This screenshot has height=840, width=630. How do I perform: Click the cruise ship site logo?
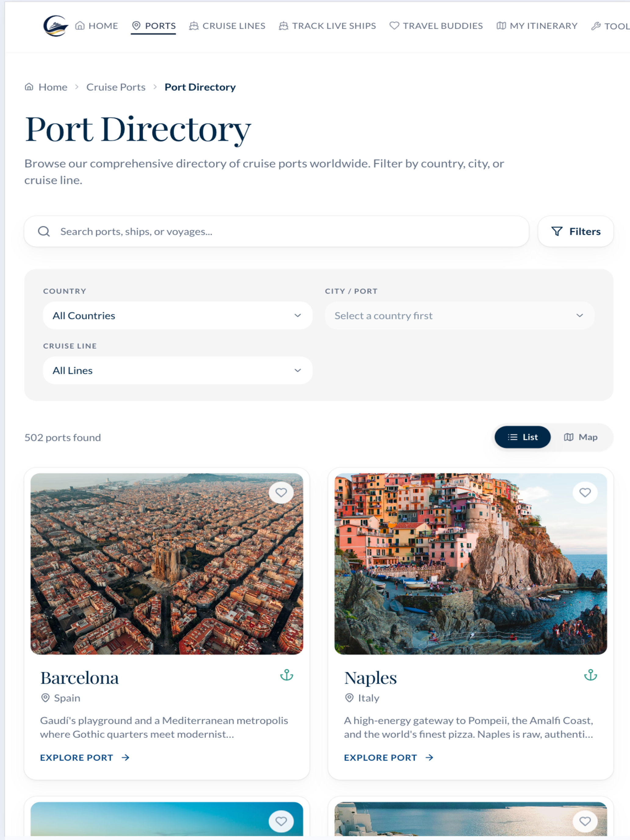[56, 26]
